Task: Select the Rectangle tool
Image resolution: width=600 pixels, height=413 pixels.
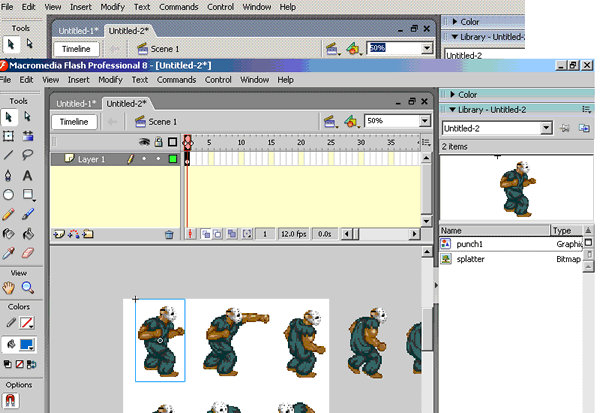Action: click(x=28, y=195)
